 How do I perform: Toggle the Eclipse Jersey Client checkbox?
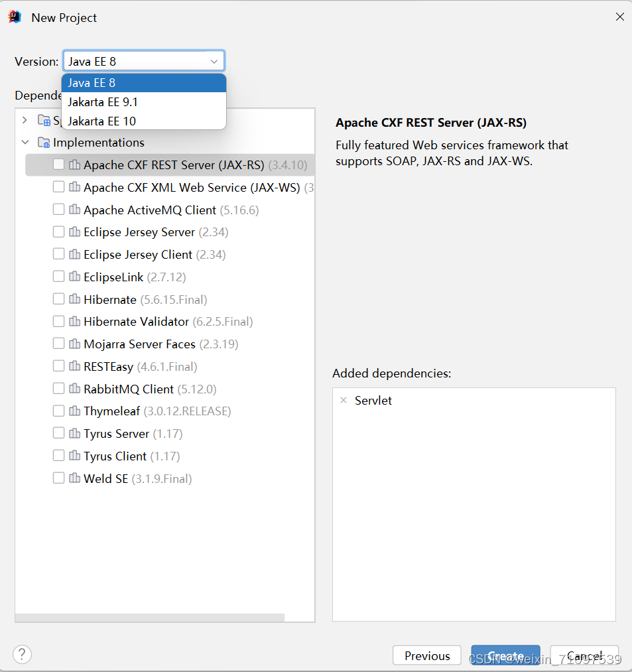point(58,254)
